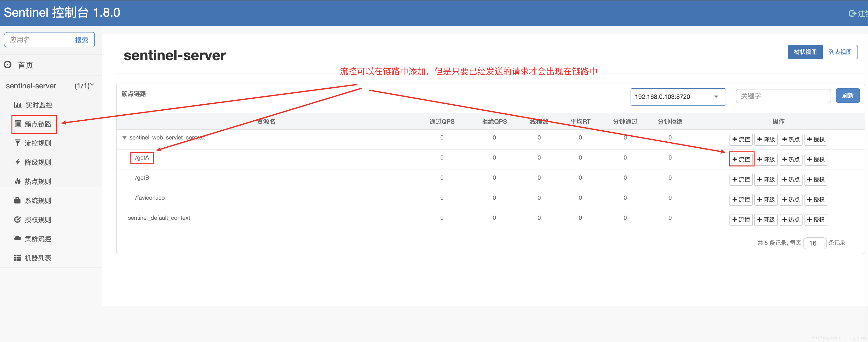Open the 授权规则 menu item
This screenshot has width=868, height=342.
point(38,220)
